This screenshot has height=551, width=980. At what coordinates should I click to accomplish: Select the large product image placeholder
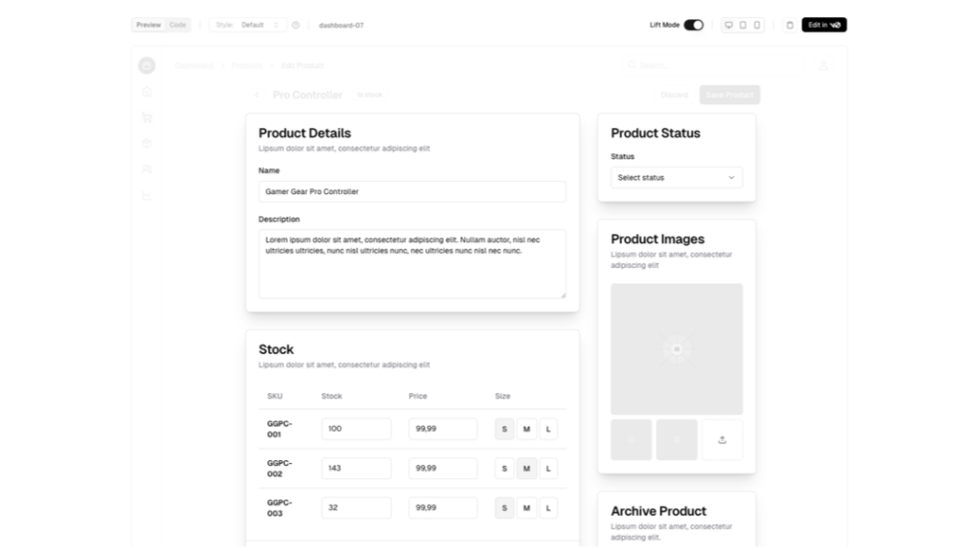[677, 349]
